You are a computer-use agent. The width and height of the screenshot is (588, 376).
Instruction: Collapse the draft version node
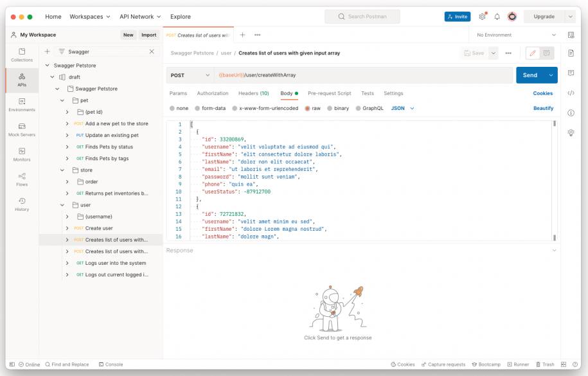click(52, 77)
